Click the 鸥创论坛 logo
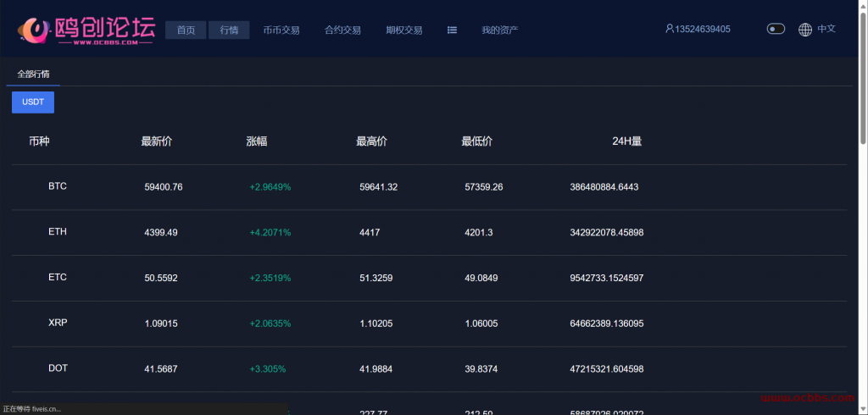This screenshot has height=415, width=868. coord(86,30)
